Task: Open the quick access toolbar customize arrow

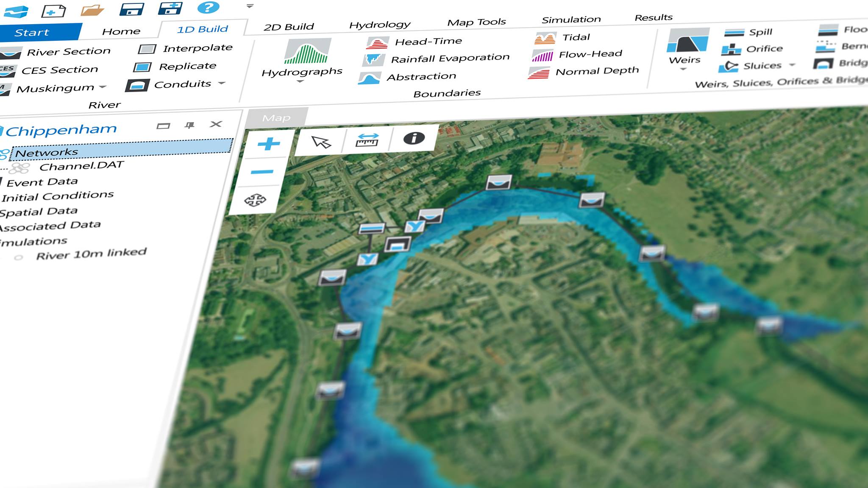Action: (x=250, y=6)
